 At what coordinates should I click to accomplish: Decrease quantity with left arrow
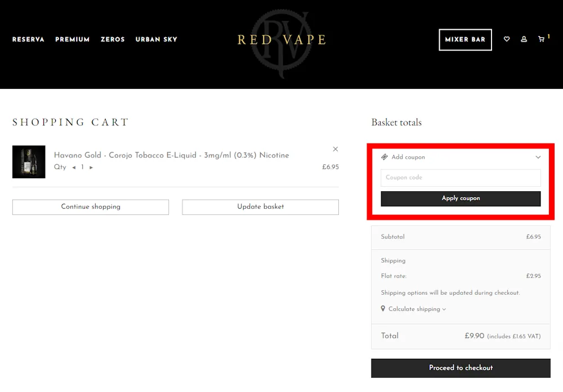pos(74,167)
